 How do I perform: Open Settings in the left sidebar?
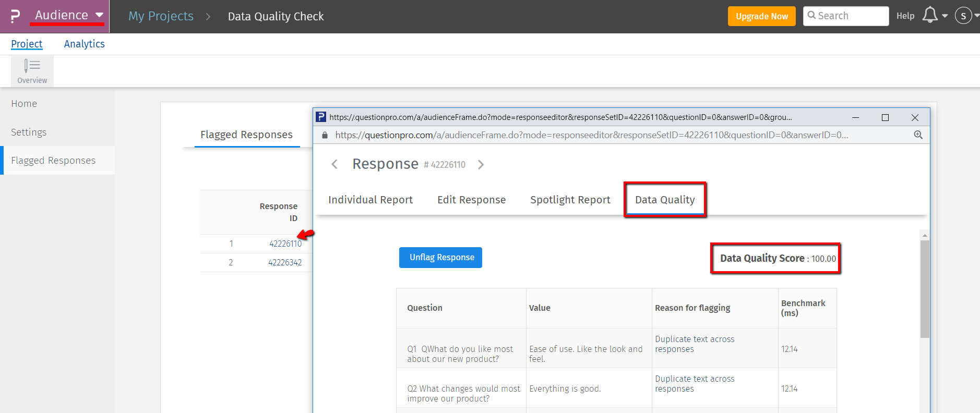(x=29, y=132)
